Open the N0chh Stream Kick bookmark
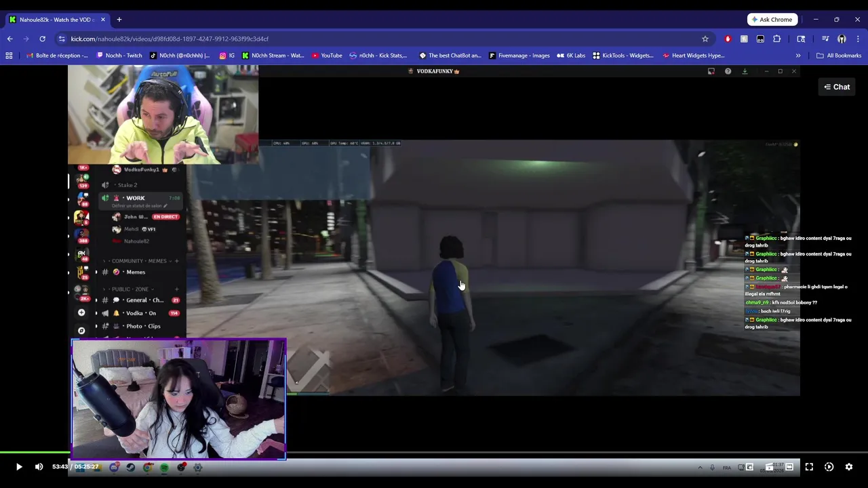 tap(273, 56)
